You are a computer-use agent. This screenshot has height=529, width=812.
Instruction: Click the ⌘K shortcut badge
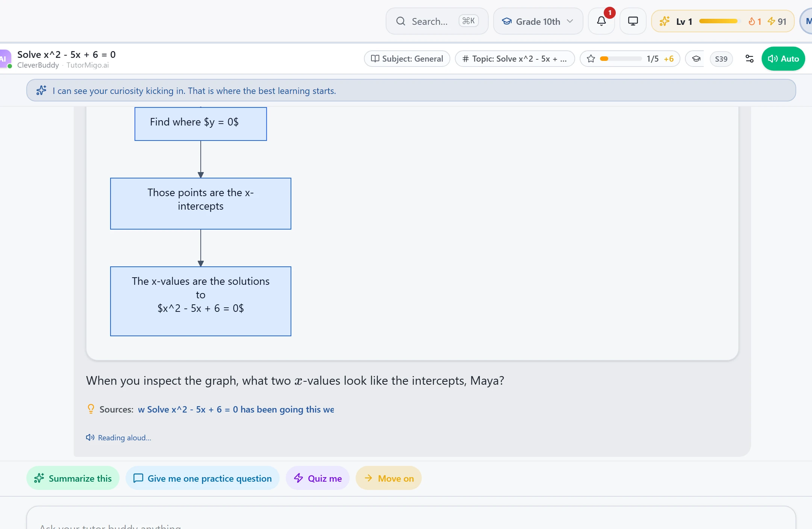(x=468, y=21)
